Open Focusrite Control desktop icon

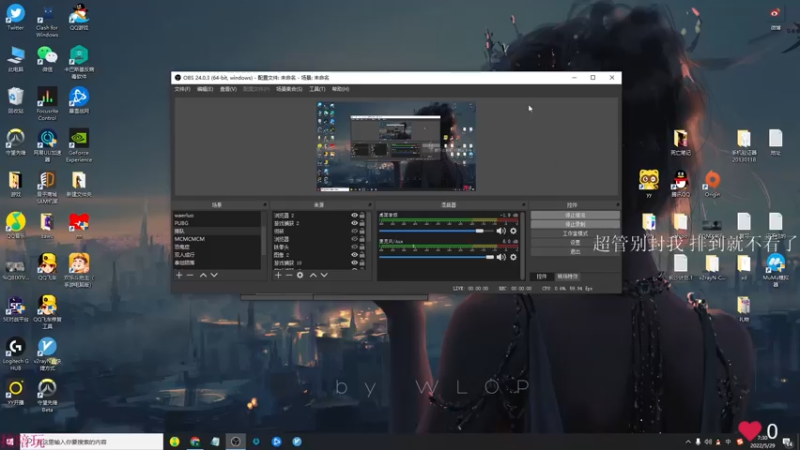tap(47, 104)
